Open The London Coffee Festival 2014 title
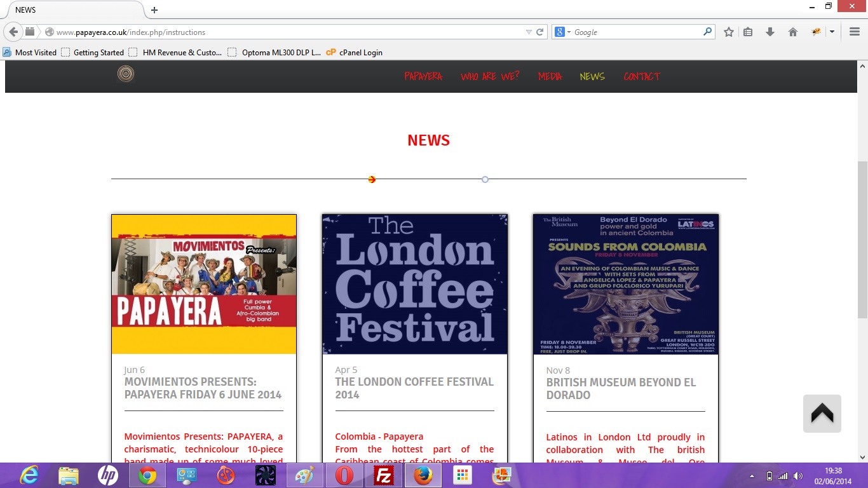Viewport: 868px width, 488px height. [x=414, y=388]
